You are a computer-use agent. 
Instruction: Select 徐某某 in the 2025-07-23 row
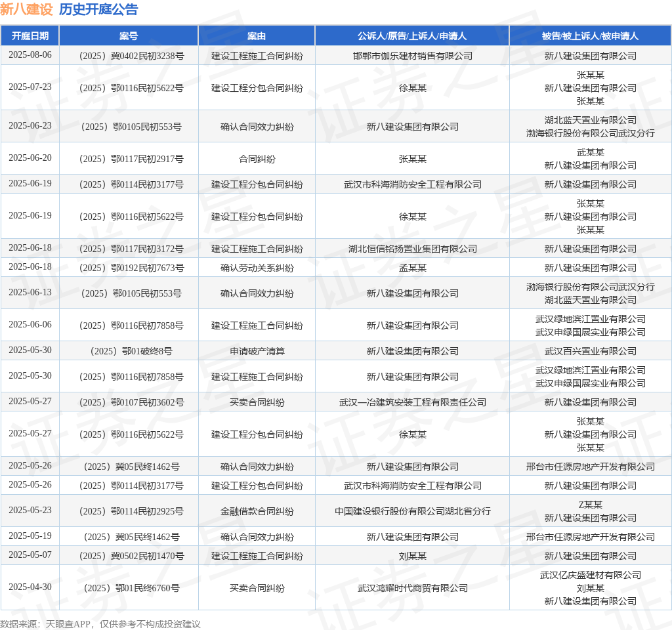tap(413, 88)
